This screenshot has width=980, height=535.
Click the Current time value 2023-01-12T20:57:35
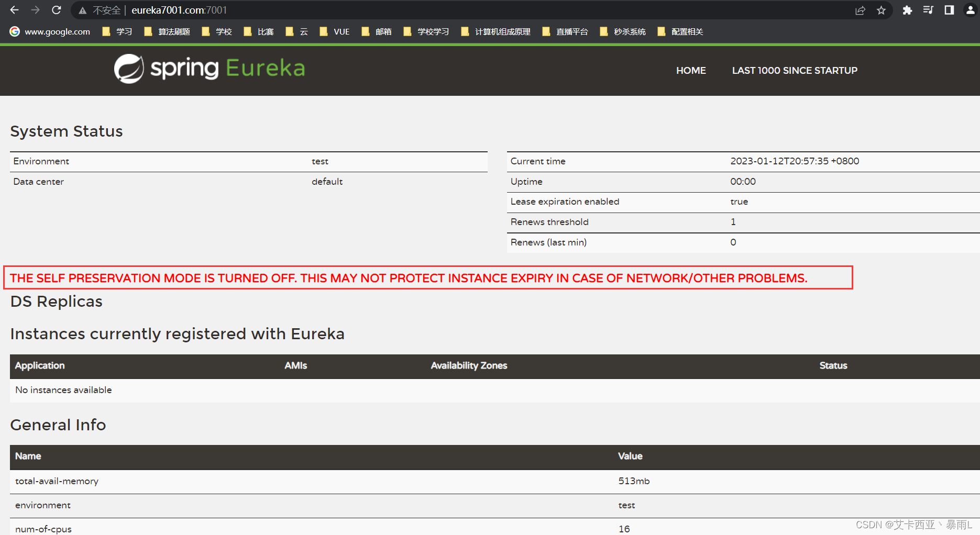[795, 161]
